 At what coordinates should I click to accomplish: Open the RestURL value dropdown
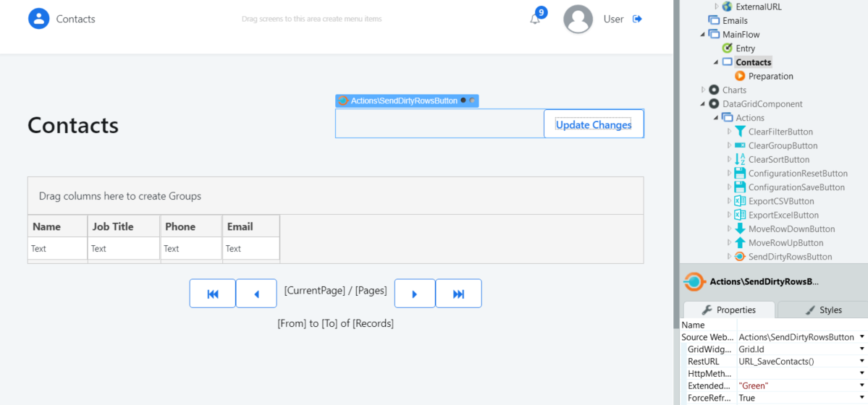(x=862, y=362)
